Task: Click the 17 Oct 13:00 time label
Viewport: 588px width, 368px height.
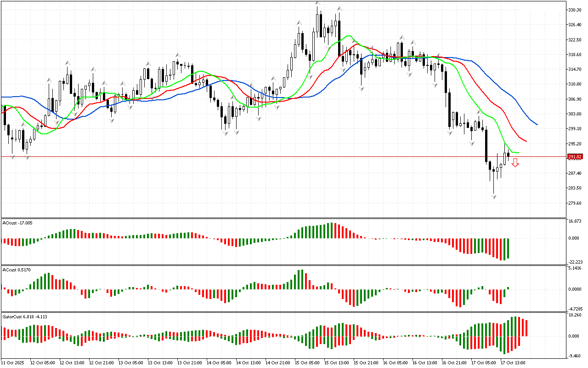Action: (513, 362)
